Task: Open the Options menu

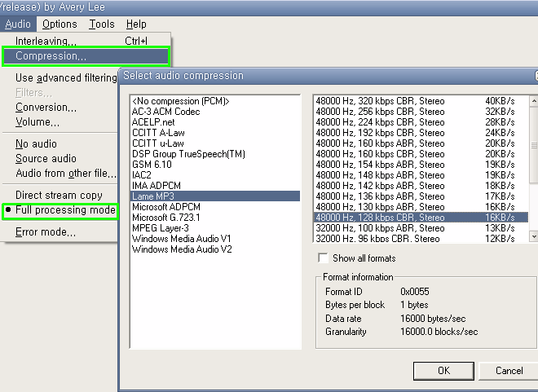Action: tap(60, 24)
